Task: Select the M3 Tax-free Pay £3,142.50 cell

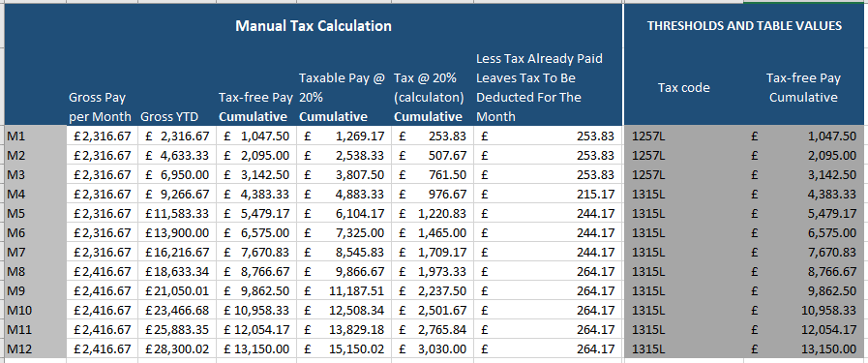Action: [x=256, y=175]
